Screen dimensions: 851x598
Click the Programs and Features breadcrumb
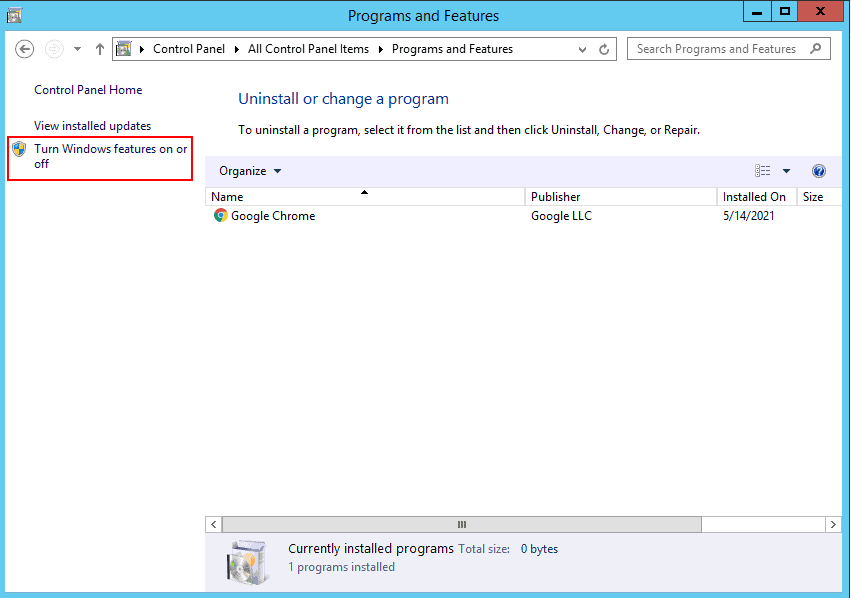452,49
